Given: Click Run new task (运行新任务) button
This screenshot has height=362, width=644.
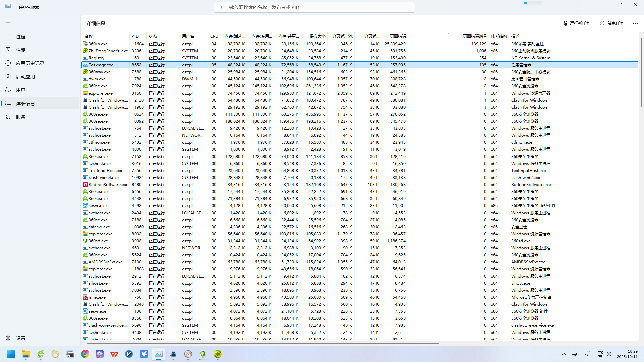Looking at the screenshot, I should tap(576, 23).
